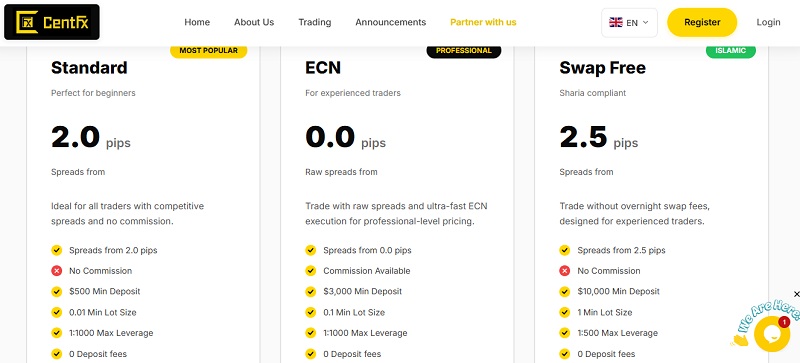
Task: Click the ECN account heading
Action: 323,67
